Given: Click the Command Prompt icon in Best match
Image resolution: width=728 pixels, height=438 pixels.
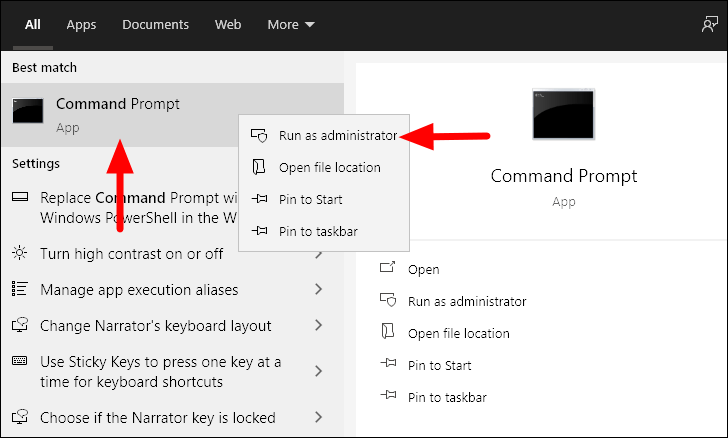Looking at the screenshot, I should (28, 111).
